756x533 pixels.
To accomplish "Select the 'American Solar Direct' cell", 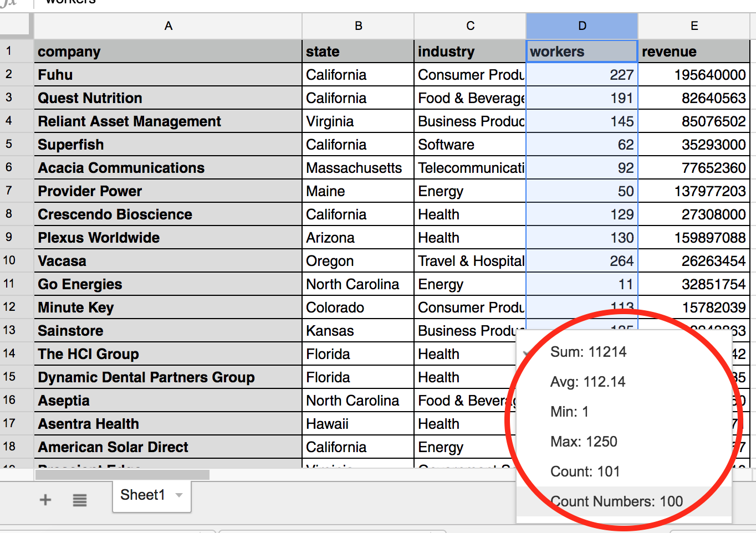I will pyautogui.click(x=168, y=447).
